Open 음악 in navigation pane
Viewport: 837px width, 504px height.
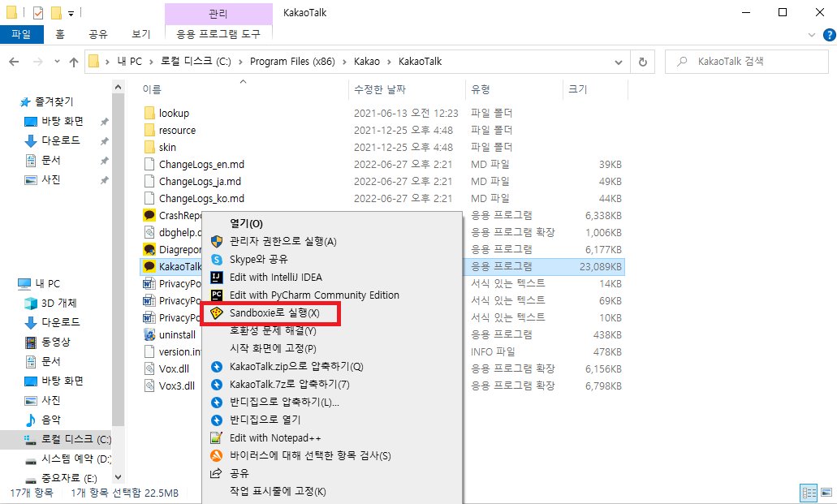[50, 420]
